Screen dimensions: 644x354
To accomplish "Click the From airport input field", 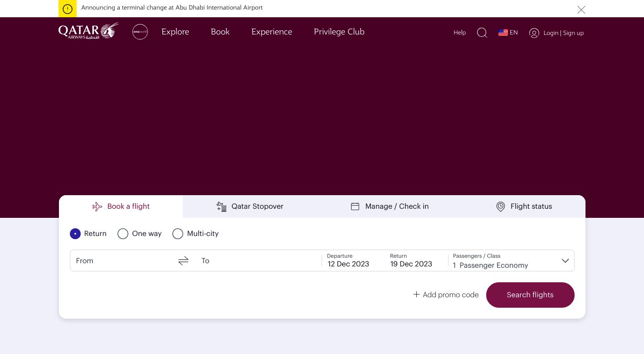I will click(123, 261).
